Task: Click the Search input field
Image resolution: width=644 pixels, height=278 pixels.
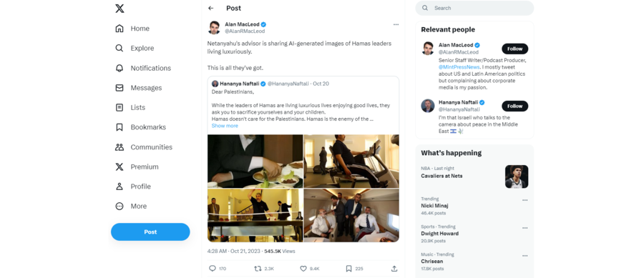Action: [474, 8]
